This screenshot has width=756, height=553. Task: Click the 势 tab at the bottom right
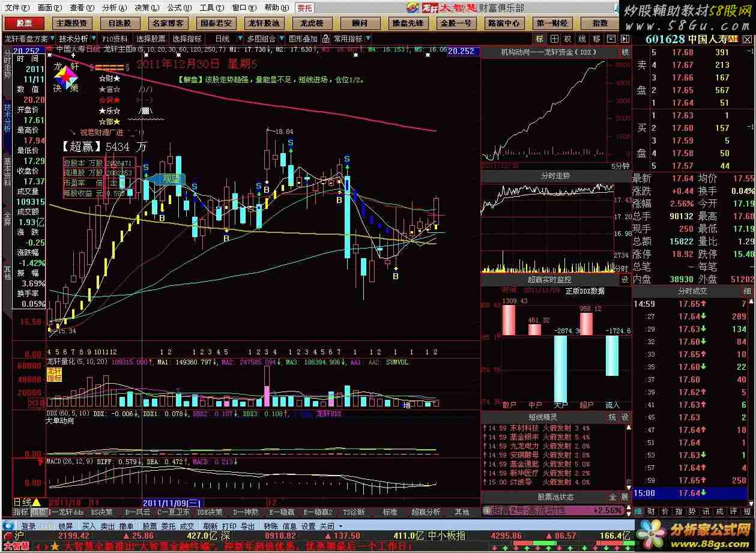[692, 512]
